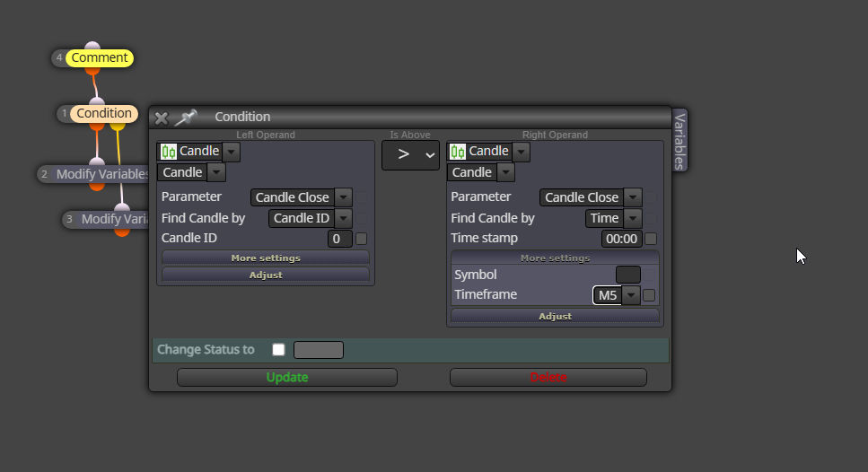Enable the Change Status to checkbox

pos(278,350)
